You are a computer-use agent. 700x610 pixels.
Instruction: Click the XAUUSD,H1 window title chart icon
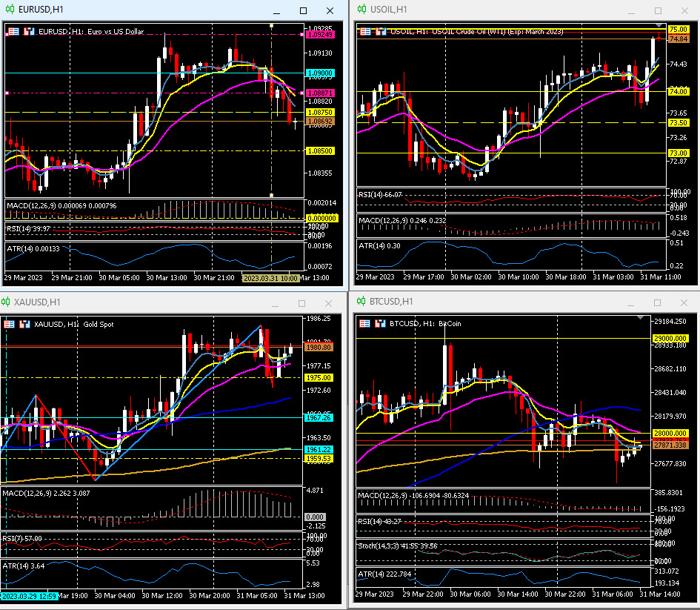(5, 302)
